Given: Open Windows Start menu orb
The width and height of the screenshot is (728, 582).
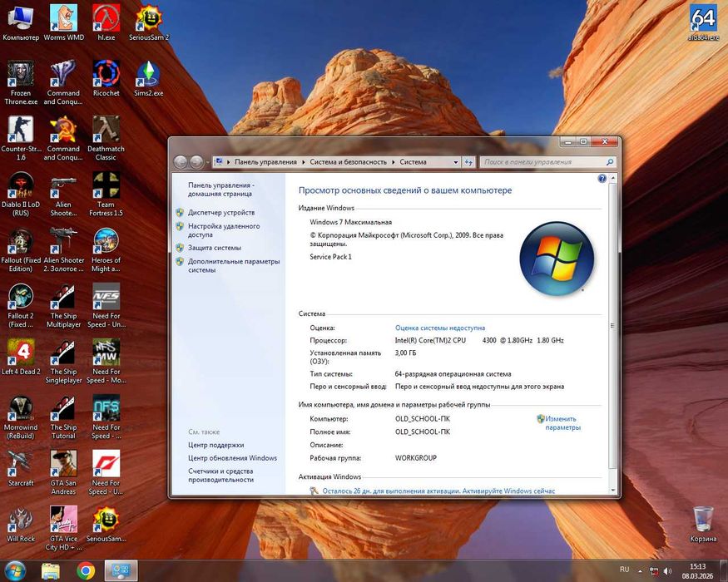Looking at the screenshot, I should (15, 570).
